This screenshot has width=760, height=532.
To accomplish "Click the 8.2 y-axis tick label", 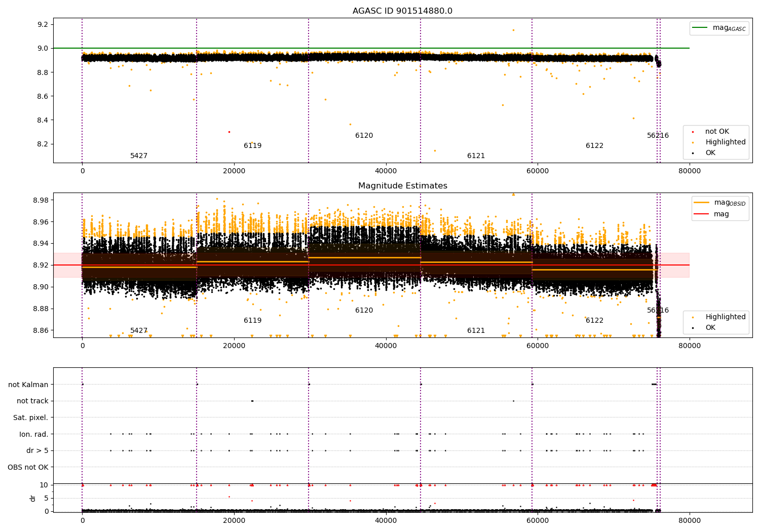I will [x=43, y=144].
